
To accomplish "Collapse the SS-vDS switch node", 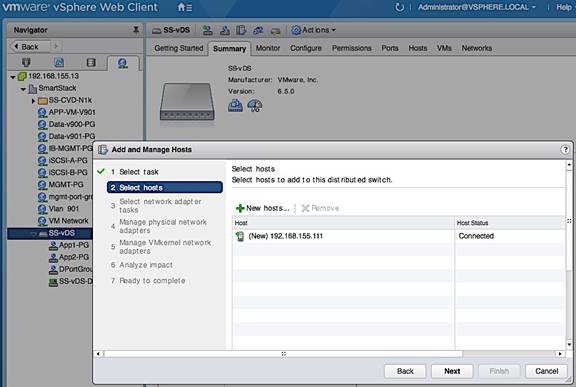I will [x=33, y=234].
